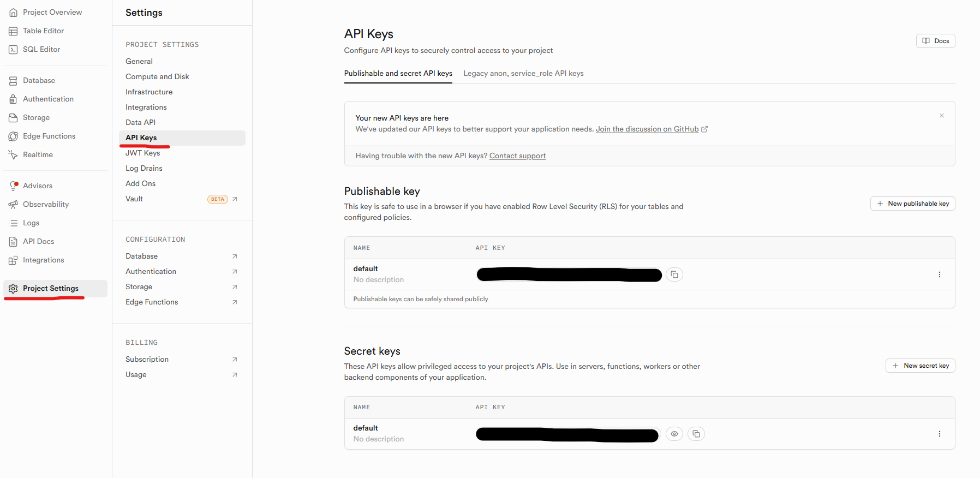Image resolution: width=980 pixels, height=478 pixels.
Task: Open Realtime section in sidebar
Action: click(x=38, y=154)
